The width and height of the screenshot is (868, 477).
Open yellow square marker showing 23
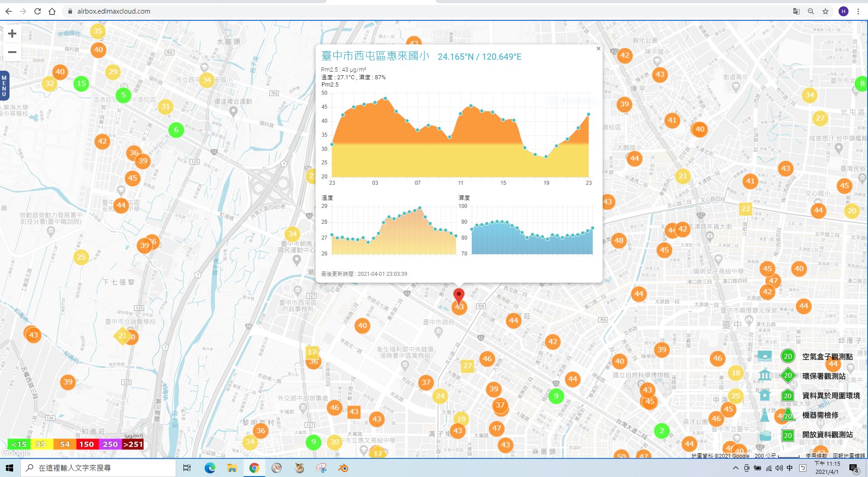coord(745,209)
